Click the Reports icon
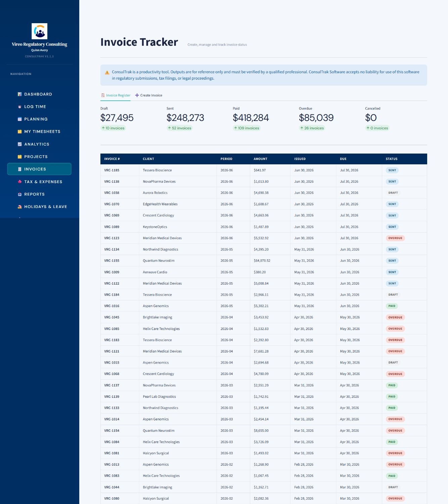Image resolution: width=448 pixels, height=504 pixels. (x=19, y=194)
